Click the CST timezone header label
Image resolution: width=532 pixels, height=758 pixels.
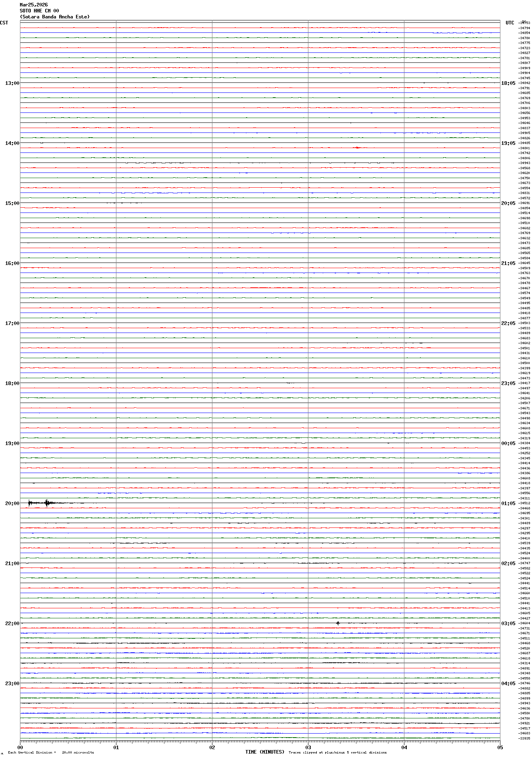tap(4, 23)
